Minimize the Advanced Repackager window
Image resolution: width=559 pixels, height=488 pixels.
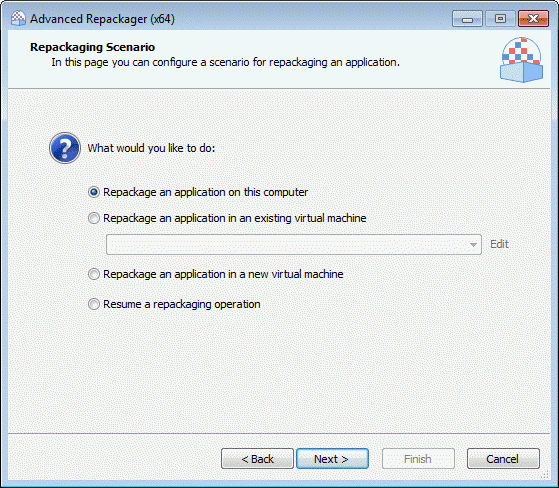(x=467, y=19)
